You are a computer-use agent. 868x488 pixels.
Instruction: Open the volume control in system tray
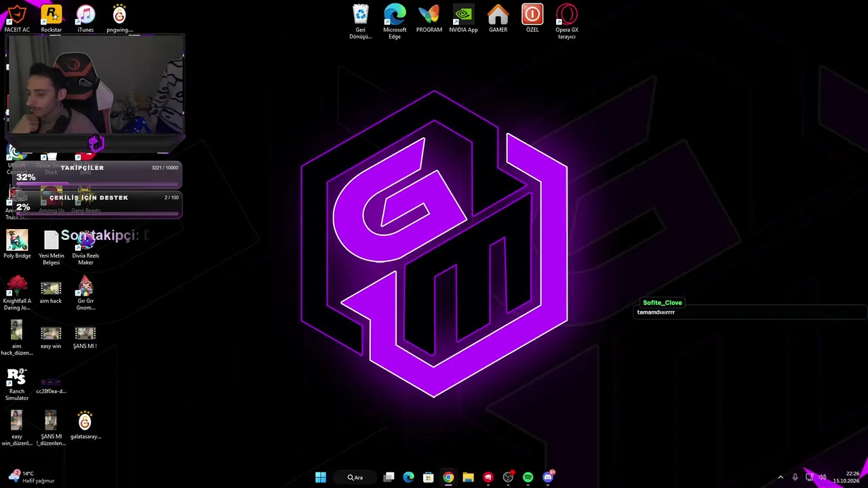click(x=822, y=477)
